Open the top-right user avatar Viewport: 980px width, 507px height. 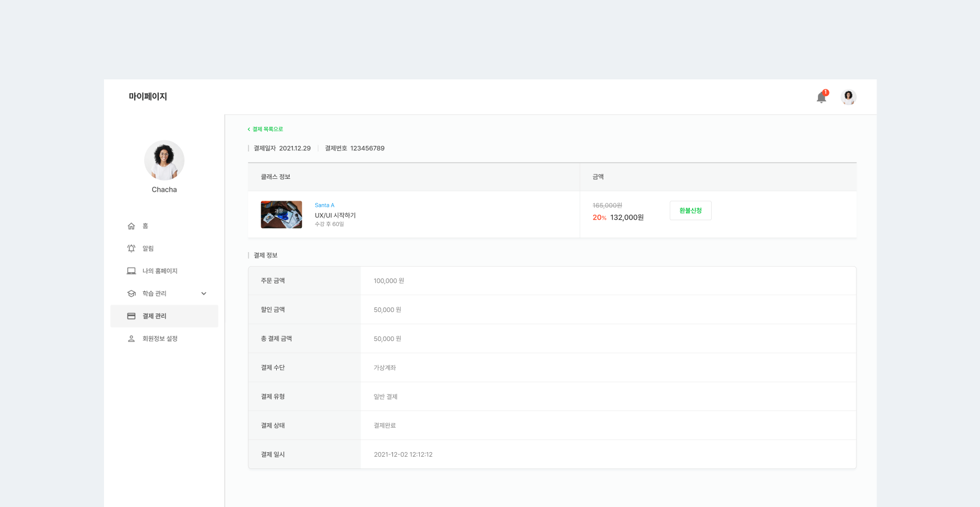(x=848, y=97)
